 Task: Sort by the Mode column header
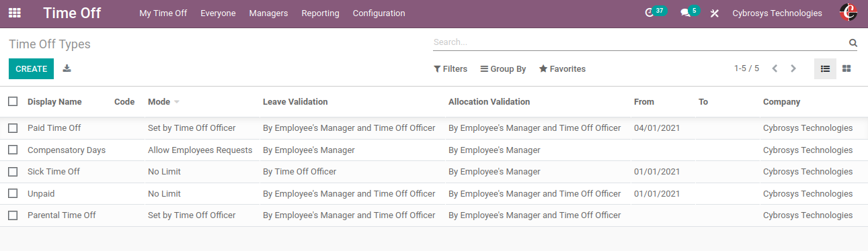[163, 102]
